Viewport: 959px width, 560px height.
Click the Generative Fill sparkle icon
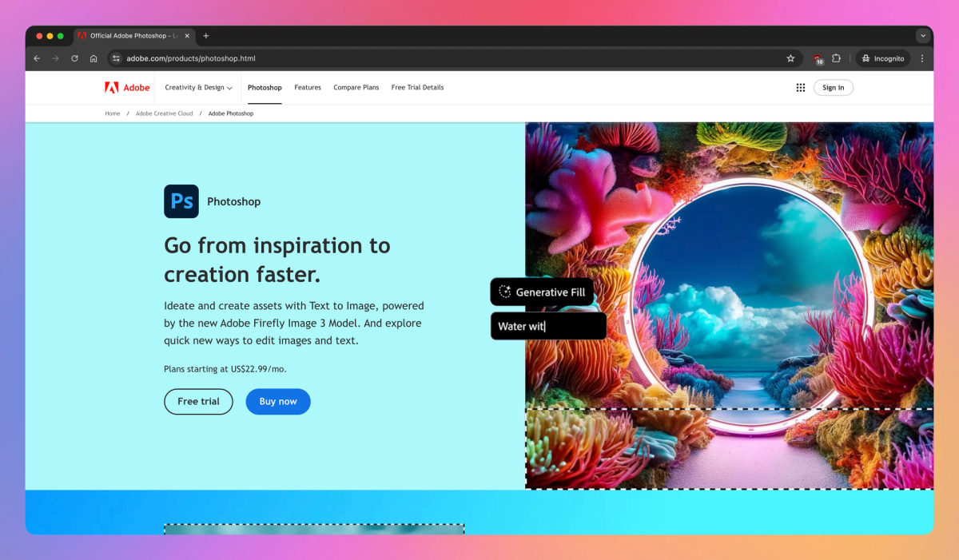click(x=503, y=292)
